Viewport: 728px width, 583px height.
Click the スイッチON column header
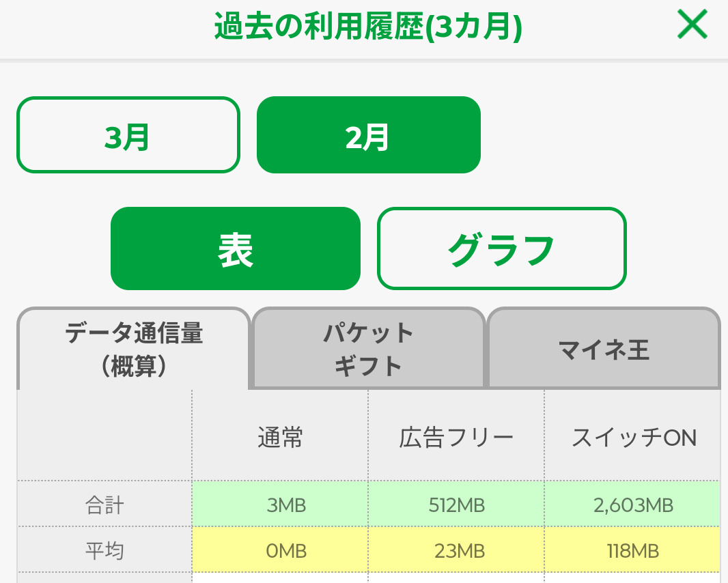(633, 437)
